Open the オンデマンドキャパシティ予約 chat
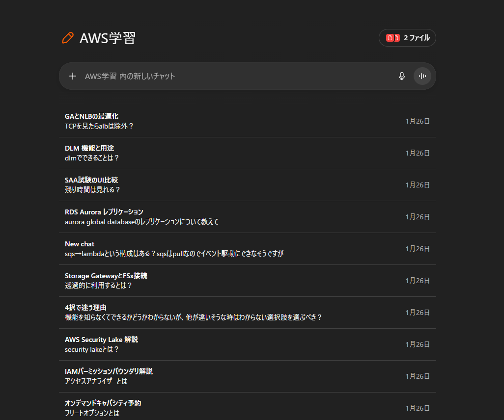 coord(247,406)
